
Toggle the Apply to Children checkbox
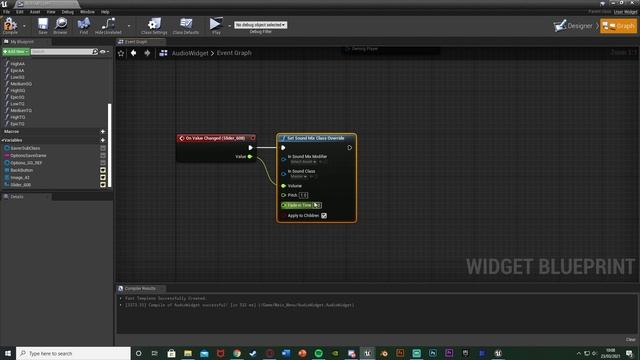point(324,216)
